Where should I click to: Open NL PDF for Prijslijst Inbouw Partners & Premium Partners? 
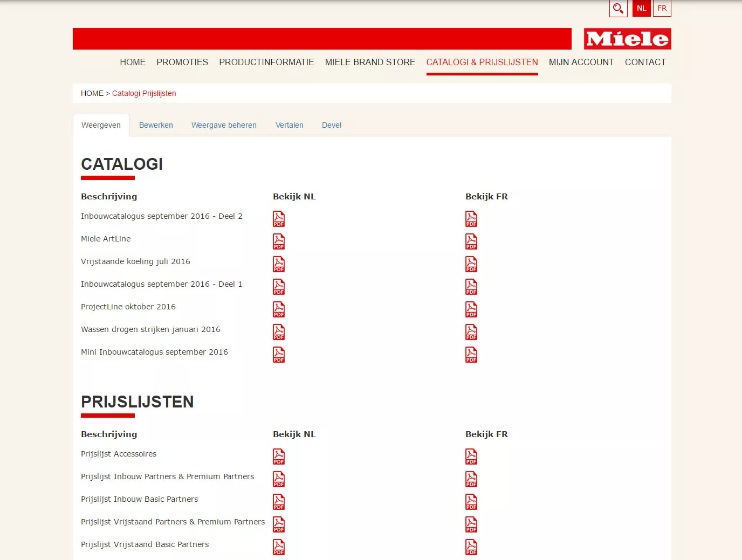tap(279, 479)
